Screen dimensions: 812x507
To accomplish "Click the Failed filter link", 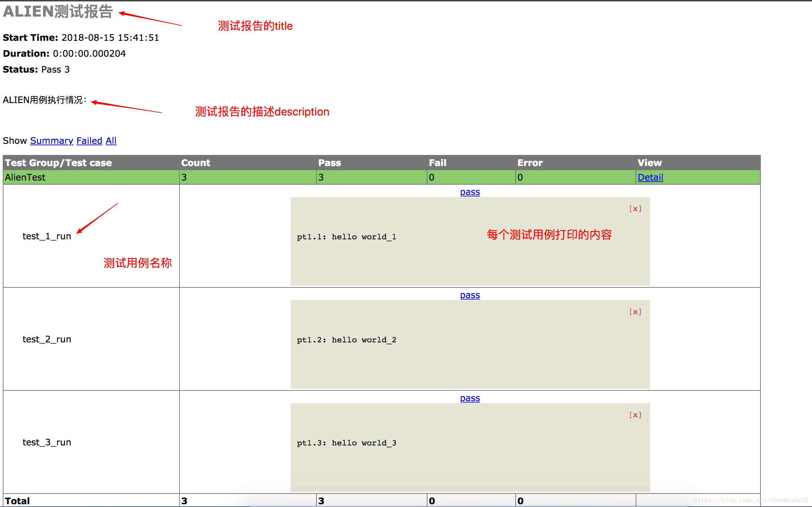I will [89, 141].
